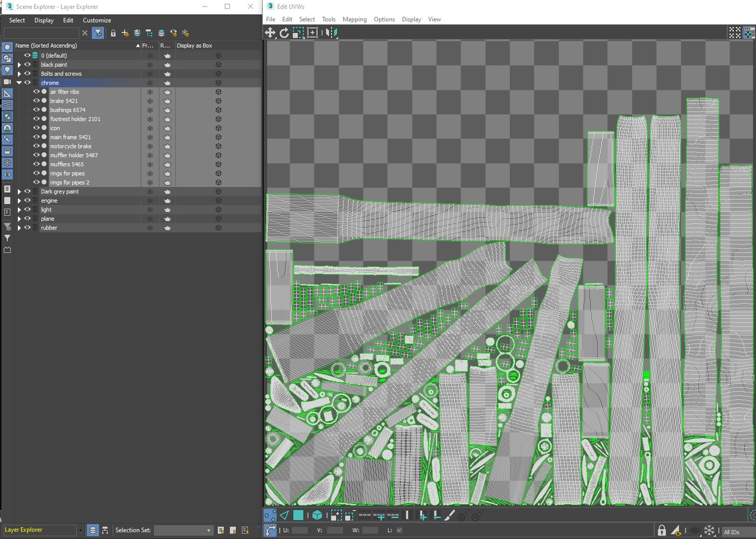Click the Grow selection icon
This screenshot has width=756, height=539.
[336, 515]
